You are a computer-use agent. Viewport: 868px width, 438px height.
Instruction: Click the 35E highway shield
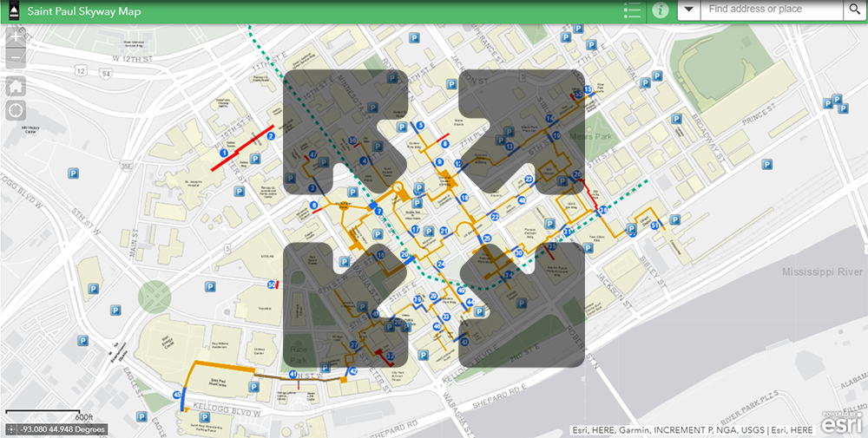click(x=126, y=165)
